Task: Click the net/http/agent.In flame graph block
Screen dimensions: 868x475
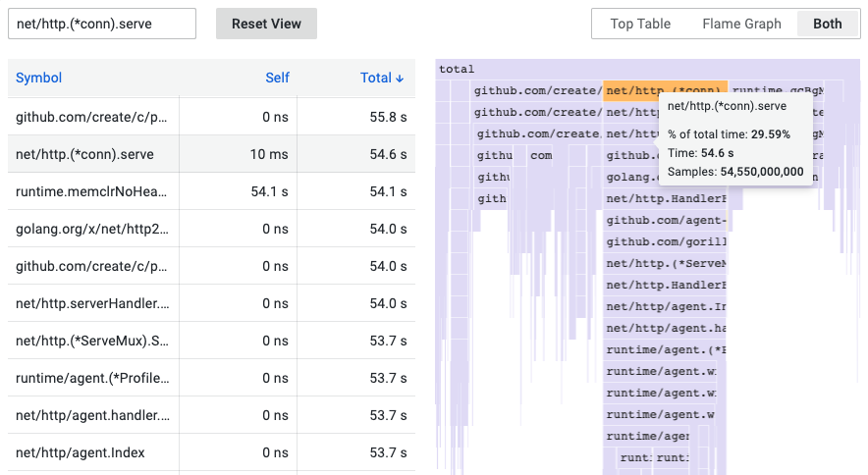Action: pyautogui.click(x=665, y=307)
